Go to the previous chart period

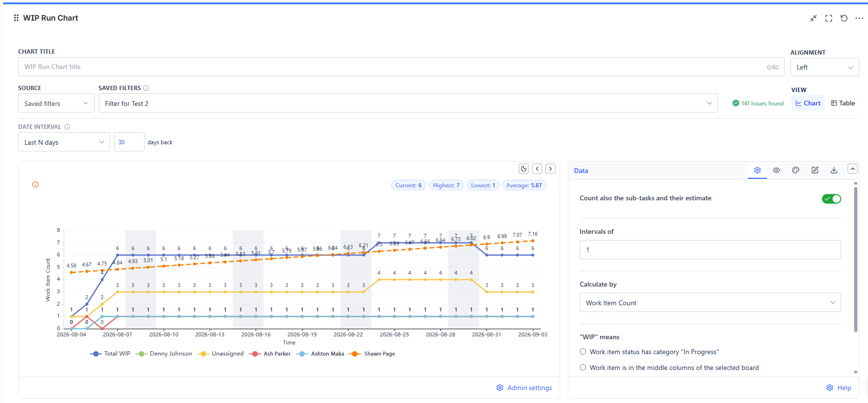coord(537,169)
